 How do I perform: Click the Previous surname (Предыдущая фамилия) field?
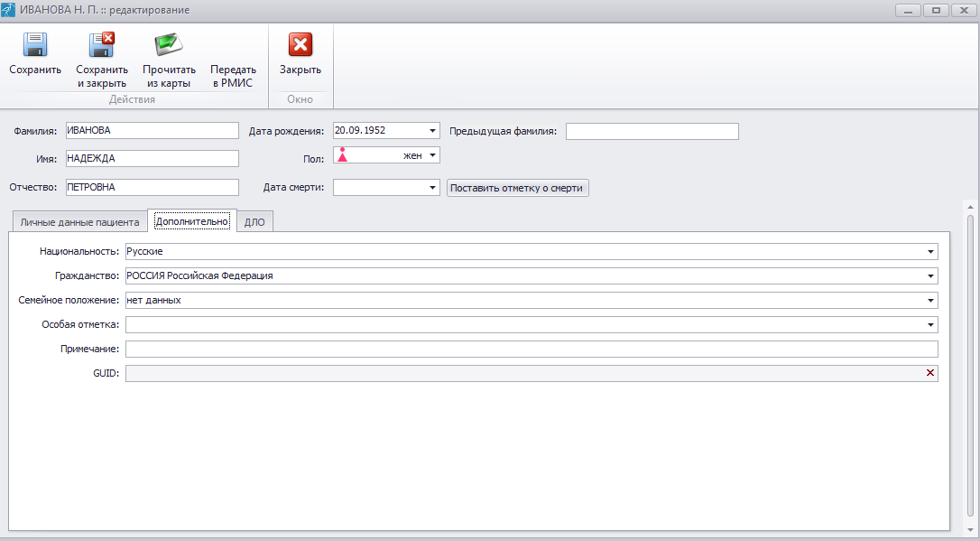[x=652, y=131]
